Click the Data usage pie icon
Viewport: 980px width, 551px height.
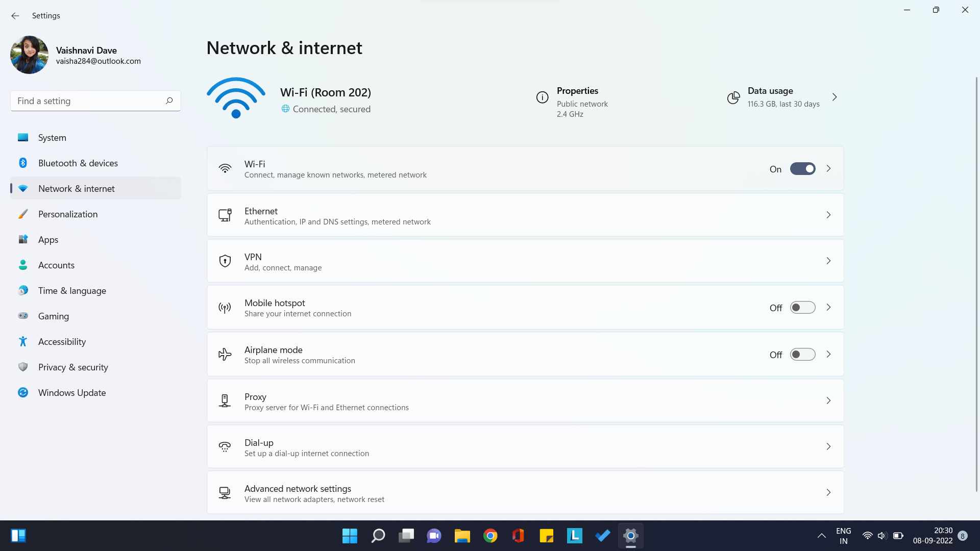733,97
